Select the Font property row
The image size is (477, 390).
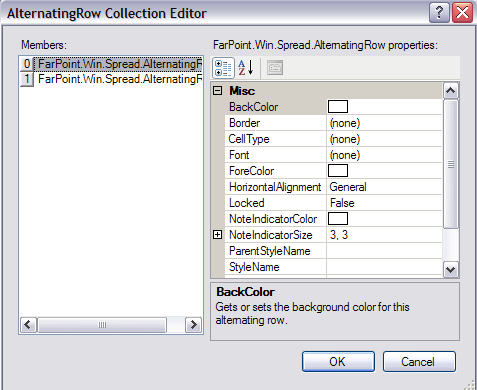(x=333, y=155)
